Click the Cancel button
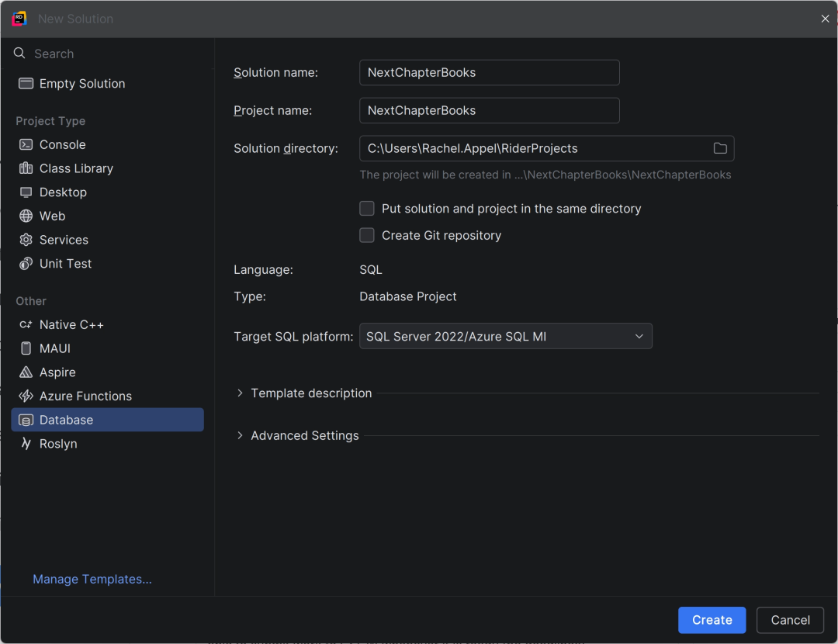 click(790, 620)
